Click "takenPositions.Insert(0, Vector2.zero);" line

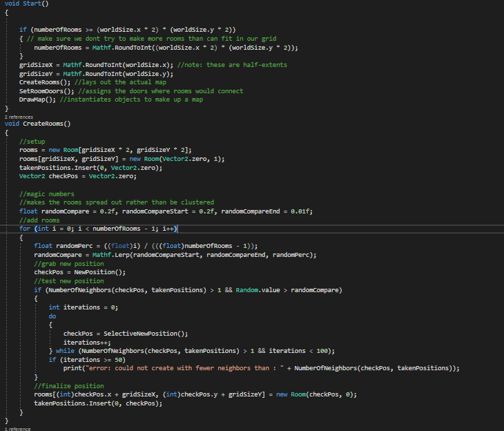click(90, 168)
